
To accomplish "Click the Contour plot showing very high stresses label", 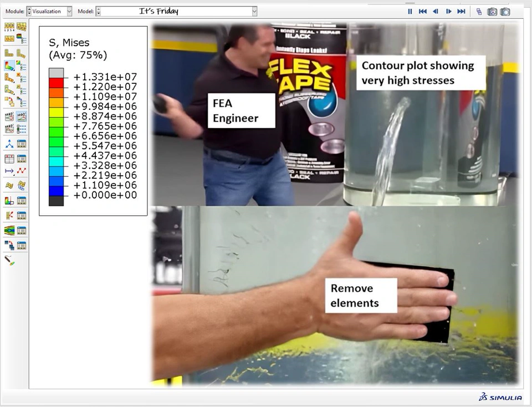I will pos(421,73).
